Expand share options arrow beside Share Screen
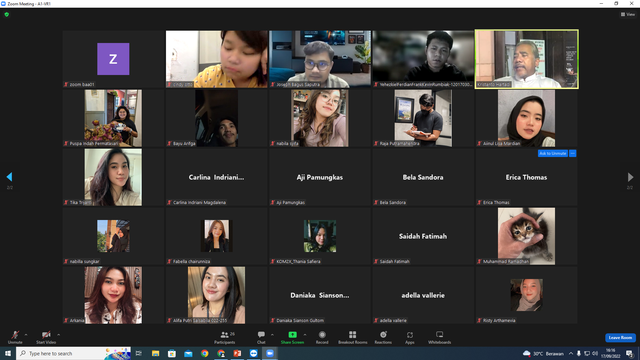This screenshot has height=360, width=640. tap(305, 335)
